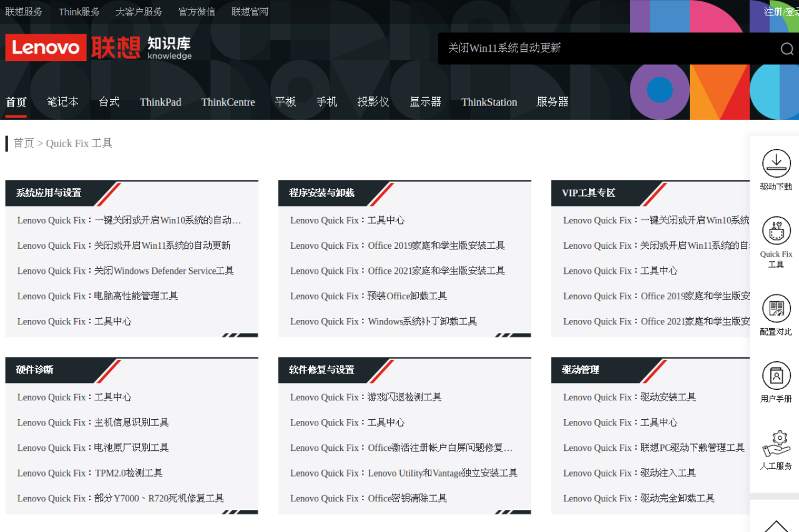Select the 首页 navigation tab
The image size is (799, 532).
click(x=16, y=102)
